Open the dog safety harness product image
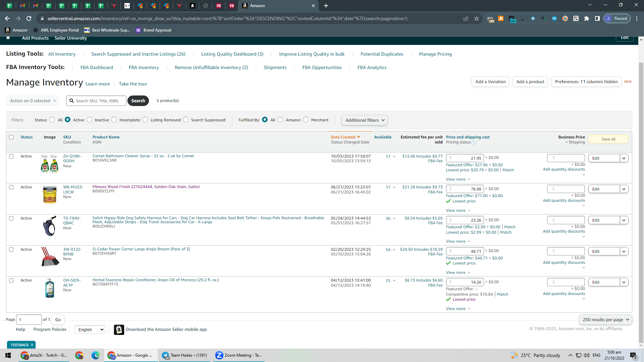Viewport: 644px width, 362px height. [50, 226]
